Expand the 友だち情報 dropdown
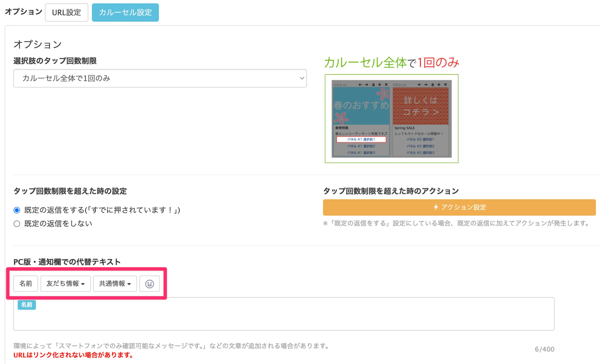600x364 pixels. click(65, 284)
